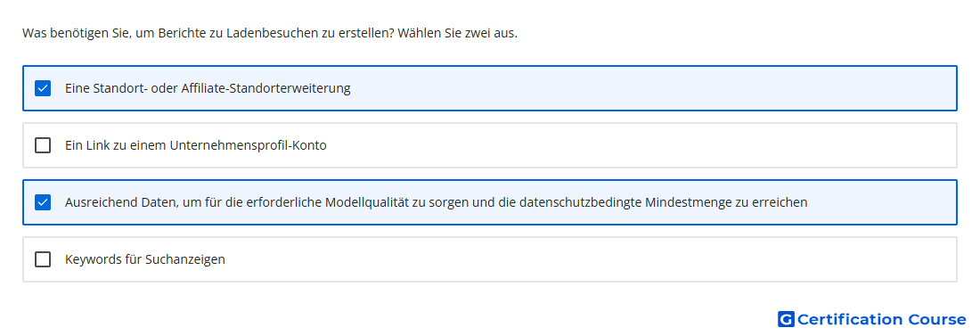Select label 'Eine Standort- oder Affiliate-Standorterweiterung'
The image size is (980, 336).
[208, 88]
